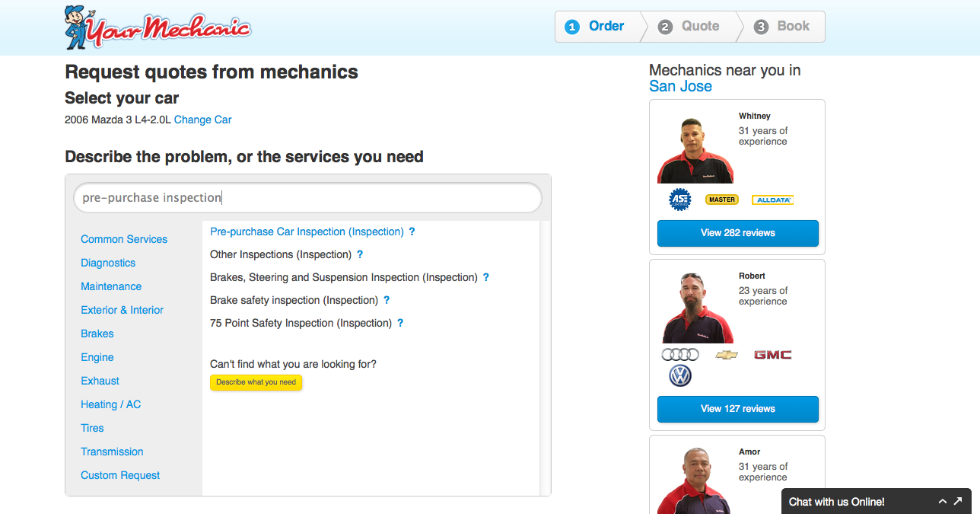Screen dimensions: 980x514
Task: Click Whitney's Master badge
Action: click(x=721, y=200)
